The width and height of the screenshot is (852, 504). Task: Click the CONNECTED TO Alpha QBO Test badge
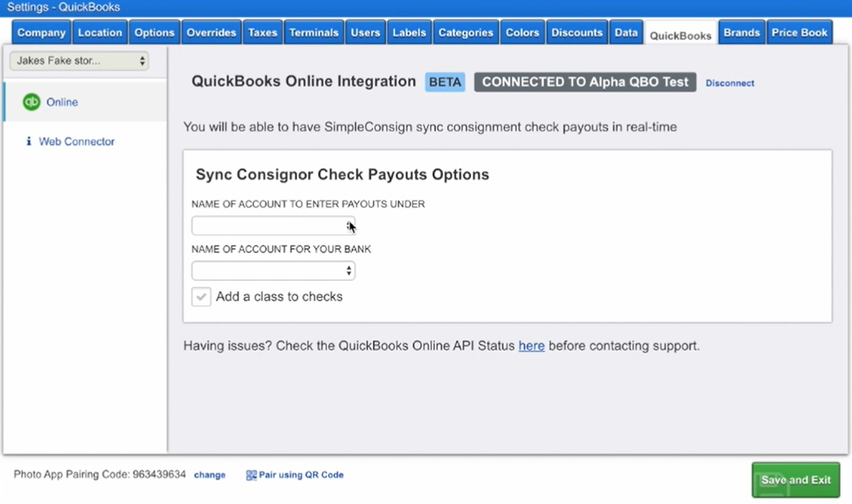(x=585, y=82)
